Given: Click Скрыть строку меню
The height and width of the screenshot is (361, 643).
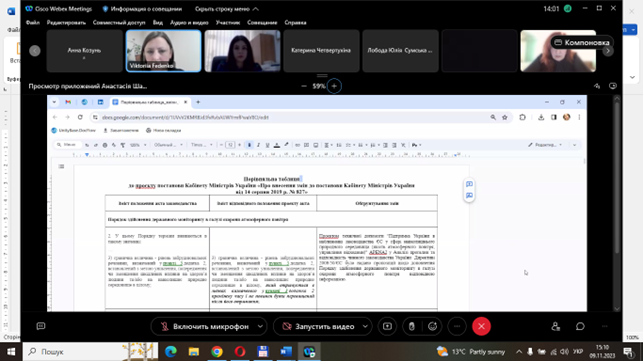Looking at the screenshot, I should pyautogui.click(x=226, y=9).
